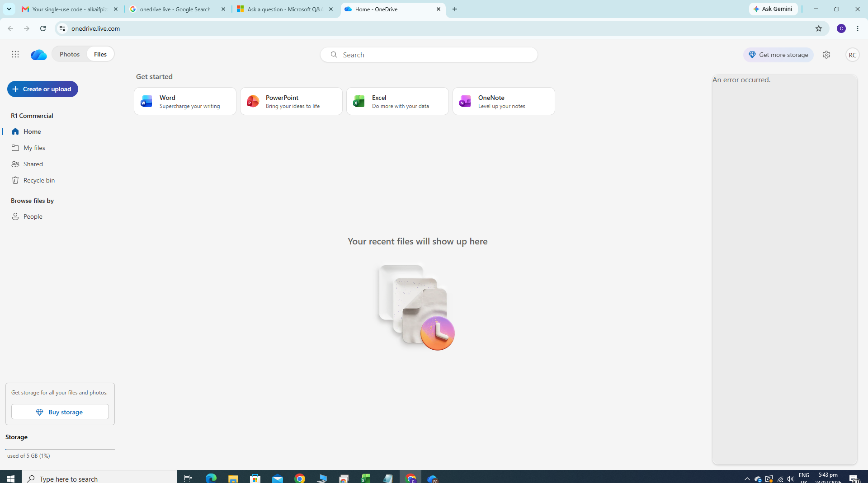Open the settings gear
868x483 pixels.
pyautogui.click(x=826, y=55)
